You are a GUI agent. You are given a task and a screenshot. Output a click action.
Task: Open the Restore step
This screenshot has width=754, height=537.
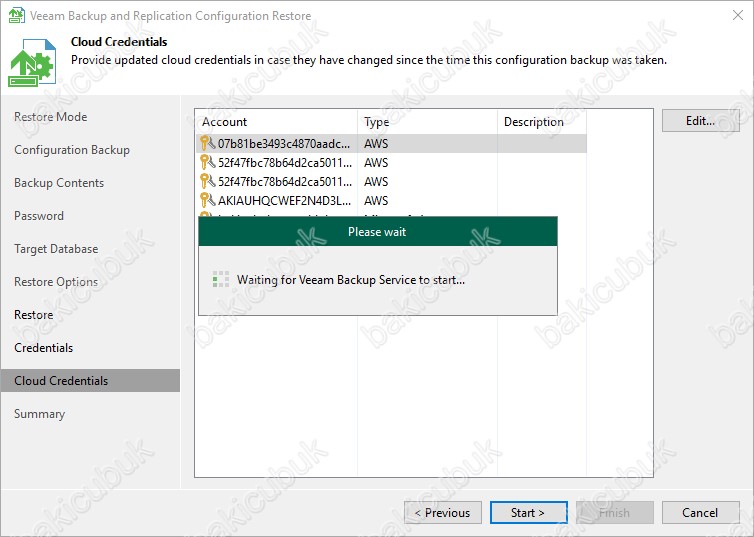point(34,315)
